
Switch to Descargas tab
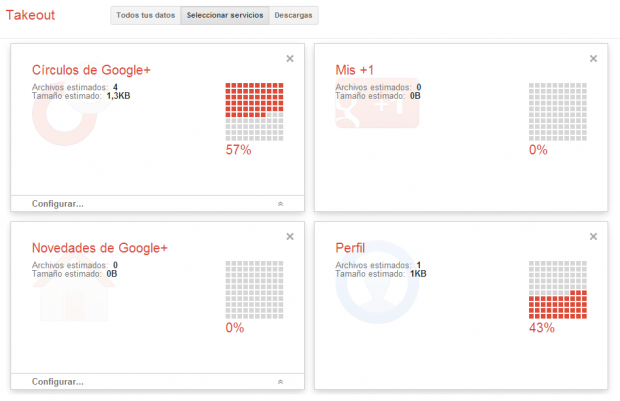293,15
